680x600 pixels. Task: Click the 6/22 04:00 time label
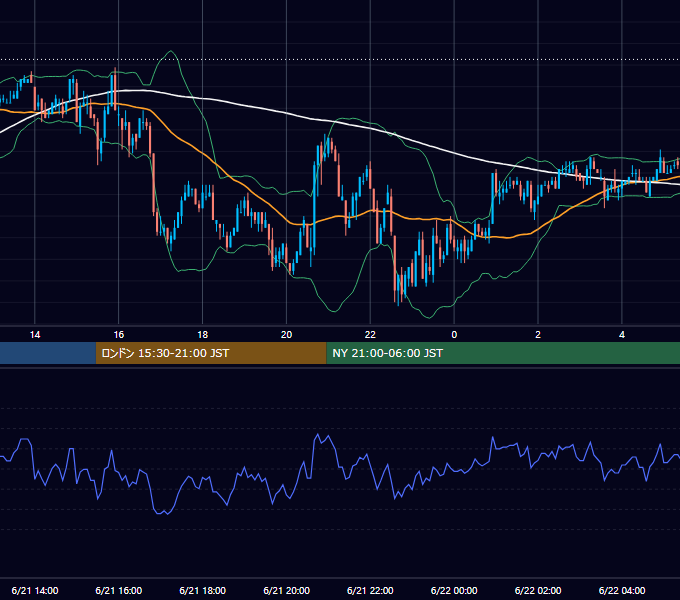(622, 590)
